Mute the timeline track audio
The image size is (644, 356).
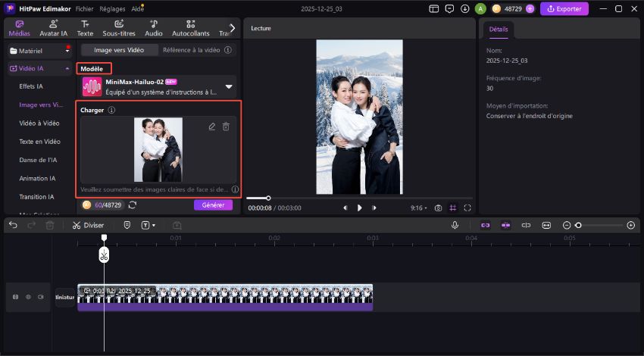(x=41, y=297)
